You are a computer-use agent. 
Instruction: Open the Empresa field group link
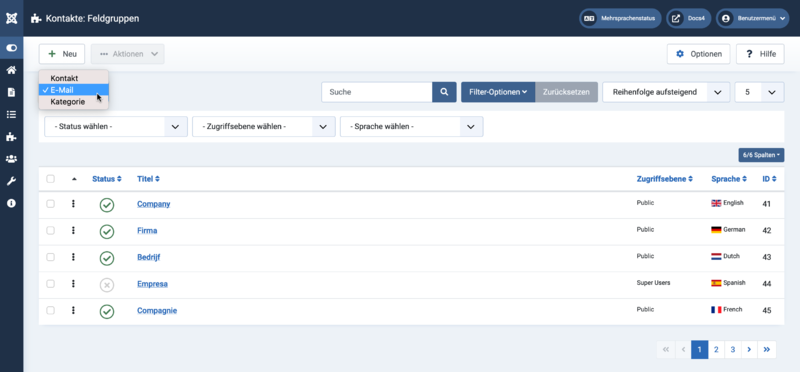152,284
